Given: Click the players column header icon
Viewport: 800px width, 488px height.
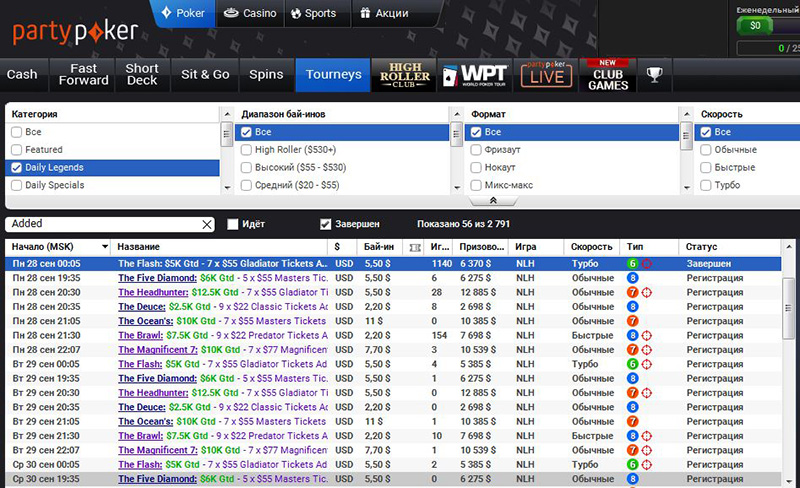Looking at the screenshot, I should [x=415, y=246].
